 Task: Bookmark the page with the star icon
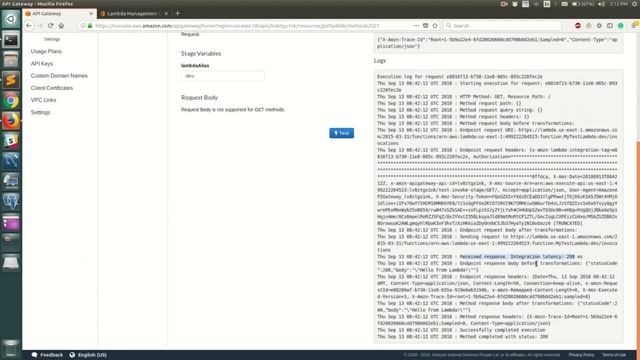435,25
